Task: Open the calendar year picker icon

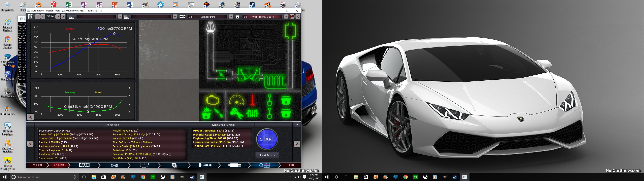Action: [x=31, y=17]
